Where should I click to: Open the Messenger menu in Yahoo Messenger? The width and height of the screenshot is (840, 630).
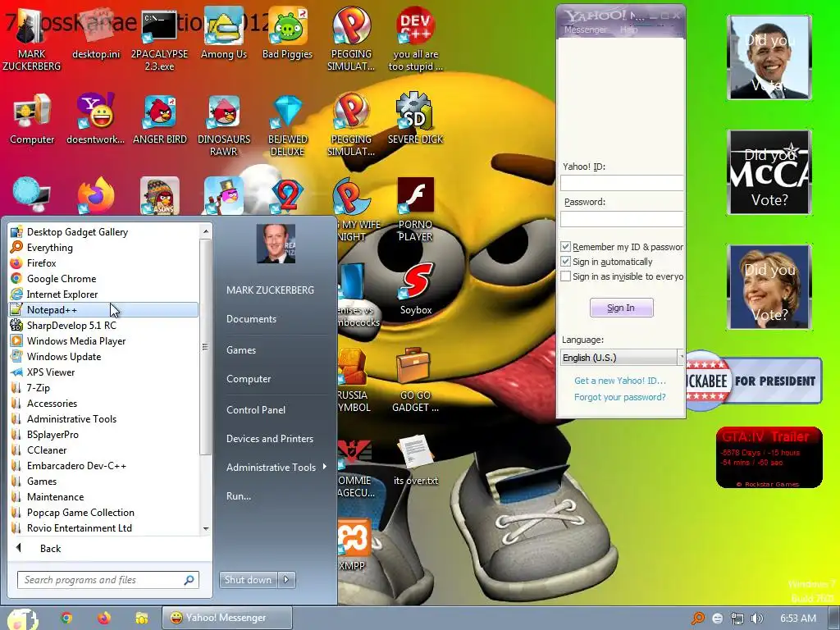click(585, 30)
